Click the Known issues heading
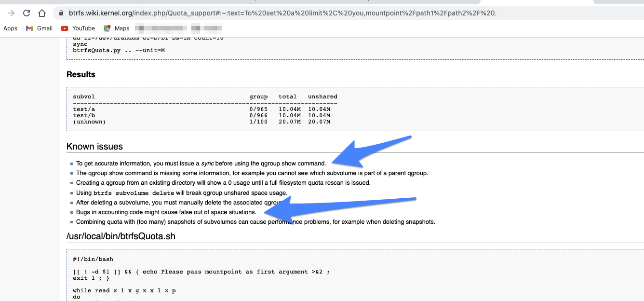 point(94,147)
